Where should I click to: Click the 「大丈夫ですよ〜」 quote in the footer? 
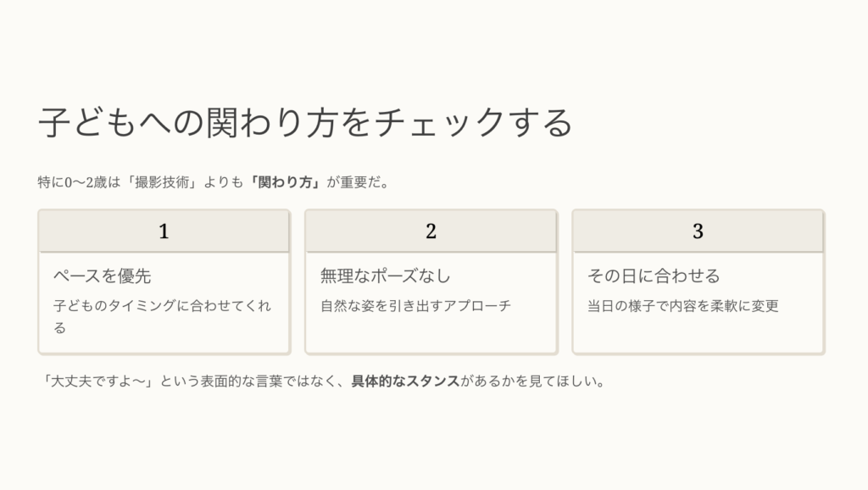tap(94, 381)
